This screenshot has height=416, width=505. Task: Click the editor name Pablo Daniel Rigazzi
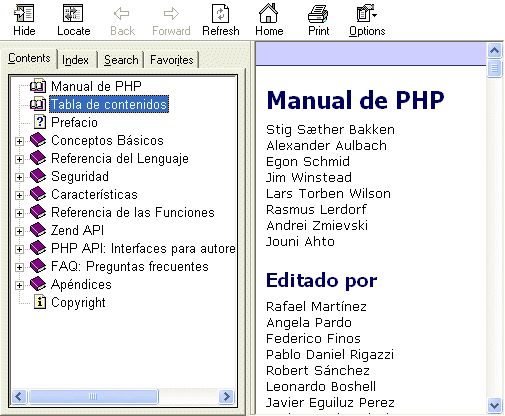[x=330, y=355]
